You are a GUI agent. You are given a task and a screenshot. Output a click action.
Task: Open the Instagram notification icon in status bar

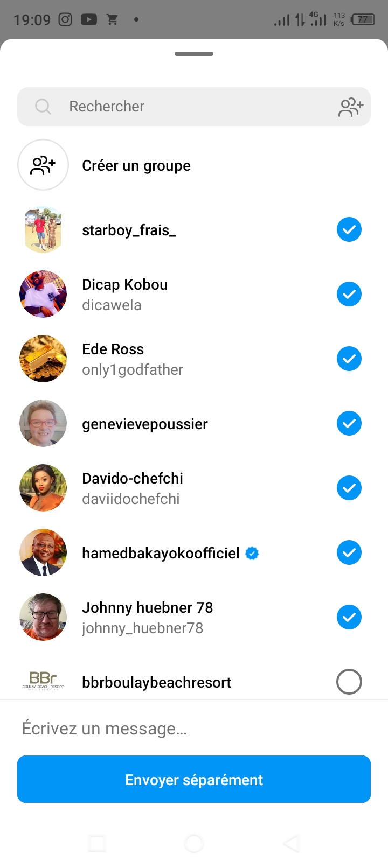[x=65, y=20]
